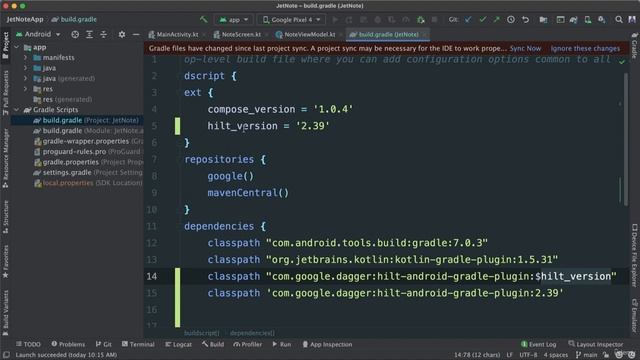The width and height of the screenshot is (640, 360).
Task: Open the Project panel settings gear
Action: [122, 34]
